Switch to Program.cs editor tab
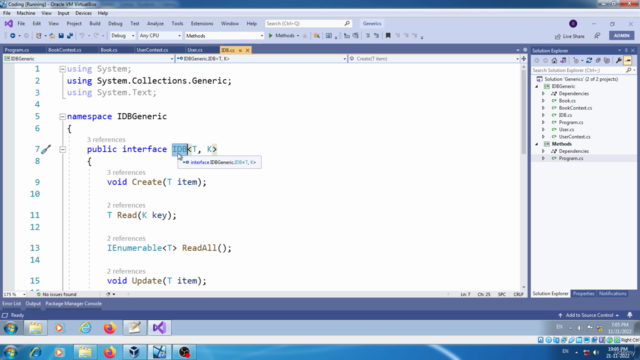Screen dimensions: 640x360 [17, 50]
